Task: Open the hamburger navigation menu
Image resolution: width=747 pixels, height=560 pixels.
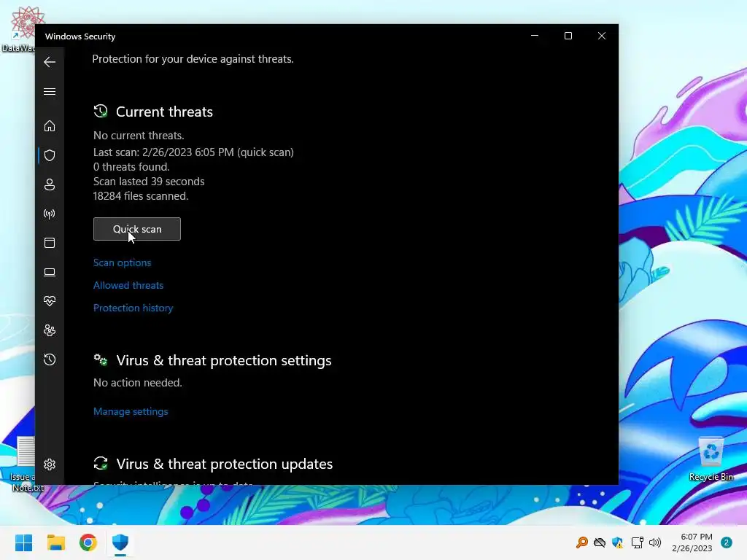Action: click(x=50, y=91)
